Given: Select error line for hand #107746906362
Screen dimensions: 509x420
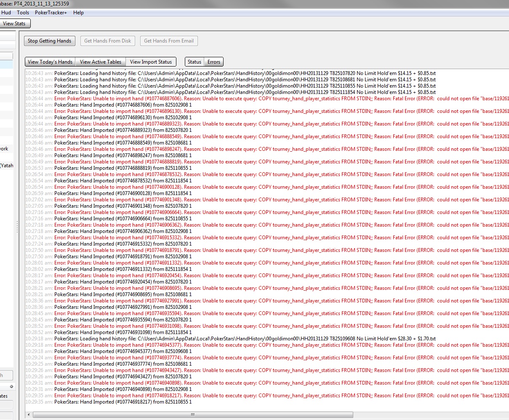Looking at the screenshot, I should pos(267,225).
